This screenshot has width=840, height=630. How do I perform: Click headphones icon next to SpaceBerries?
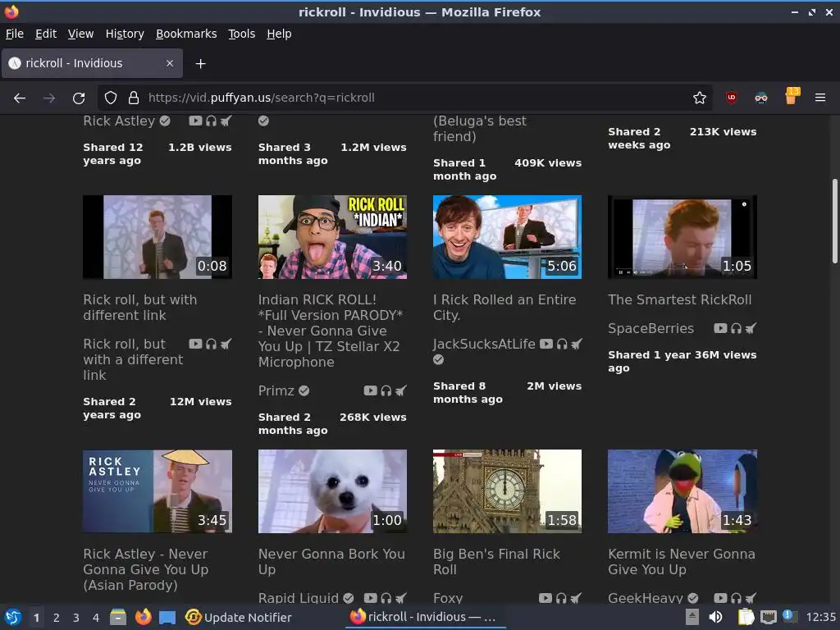click(736, 328)
